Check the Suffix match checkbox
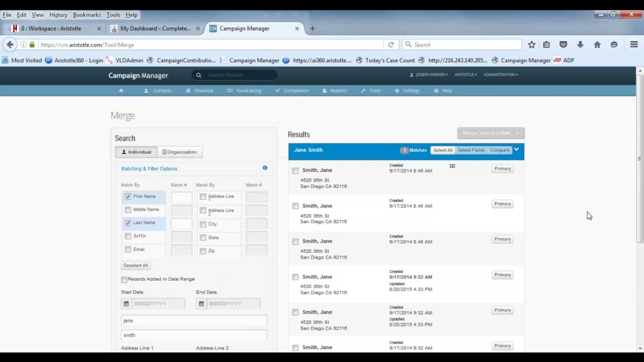644x362 pixels. tap(128, 236)
